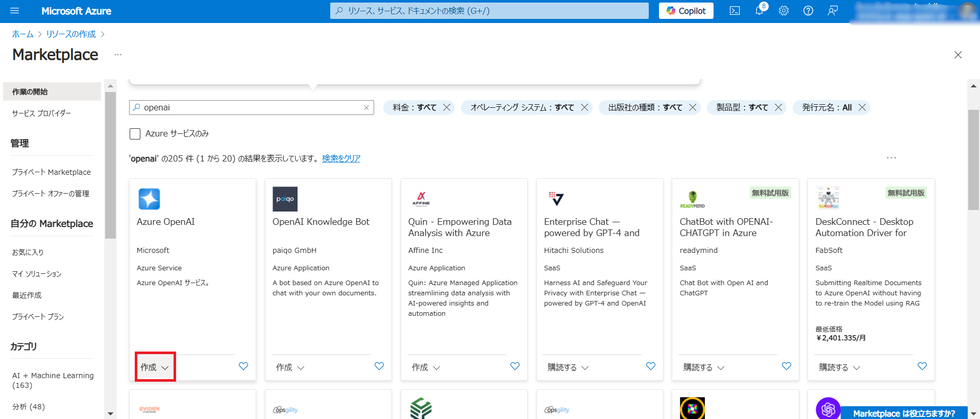
Task: Open マイ ソリューション in sidebar
Action: (37, 274)
